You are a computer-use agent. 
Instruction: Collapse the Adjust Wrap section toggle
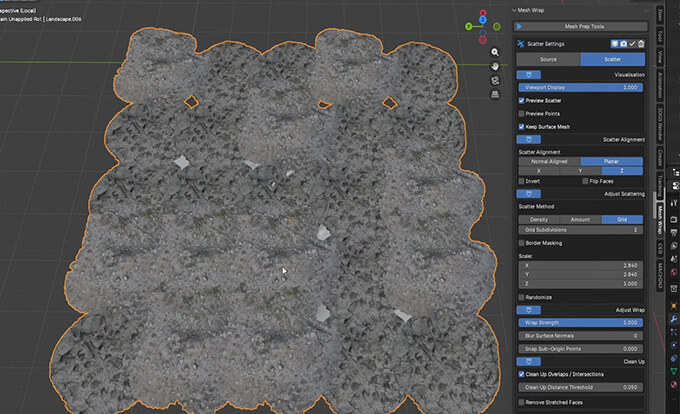click(528, 311)
